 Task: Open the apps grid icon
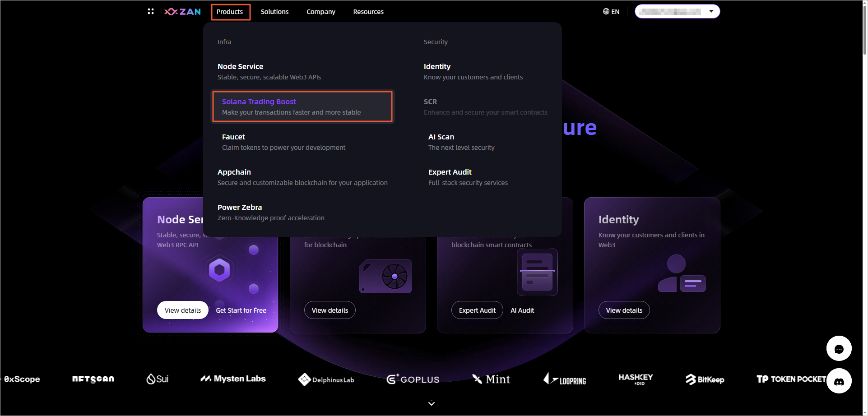coord(151,11)
